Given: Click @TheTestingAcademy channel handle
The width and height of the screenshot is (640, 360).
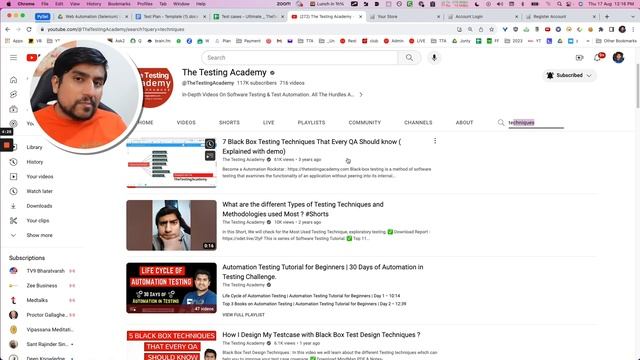Looking at the screenshot, I should [208, 83].
